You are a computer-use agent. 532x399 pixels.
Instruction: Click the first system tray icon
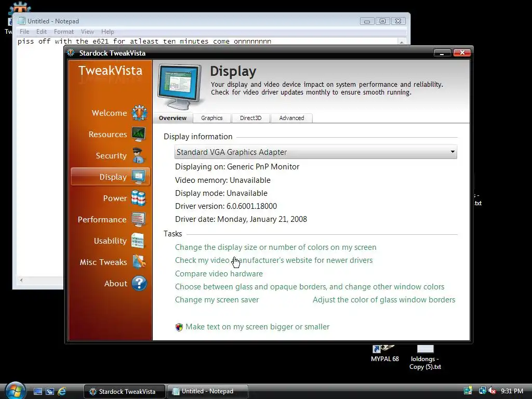point(468,391)
